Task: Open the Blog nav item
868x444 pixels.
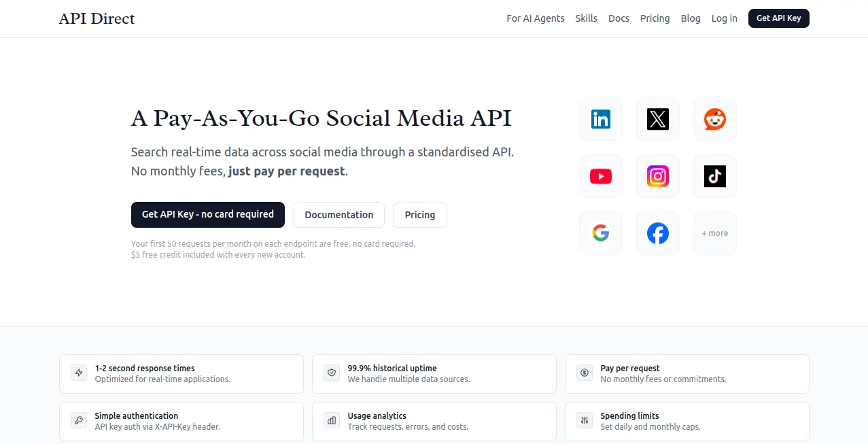Action: pyautogui.click(x=691, y=18)
